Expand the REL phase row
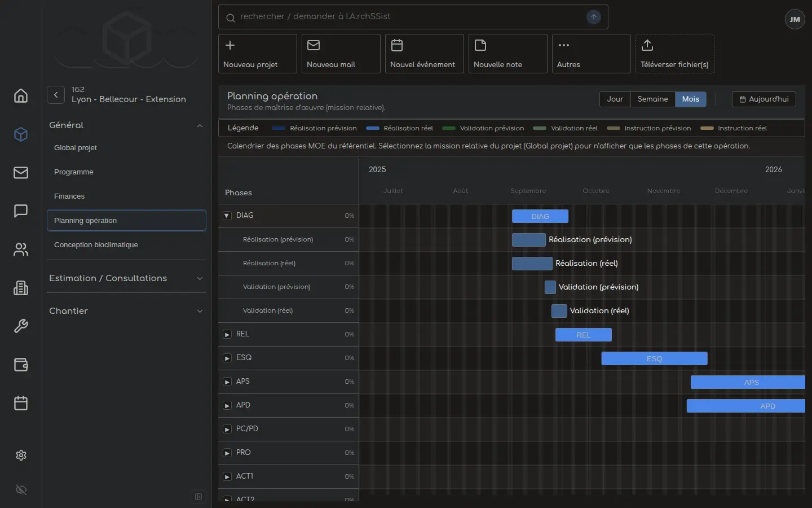Image resolution: width=812 pixels, height=508 pixels. [x=227, y=334]
